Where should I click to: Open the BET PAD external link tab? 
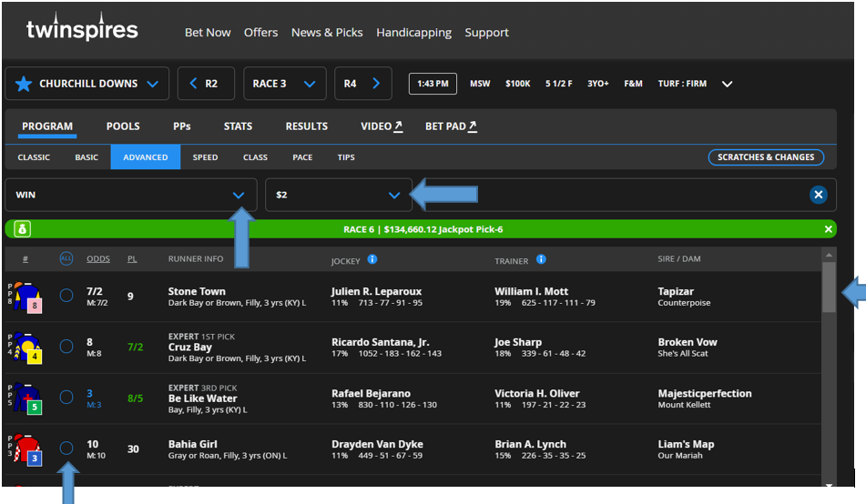451,126
